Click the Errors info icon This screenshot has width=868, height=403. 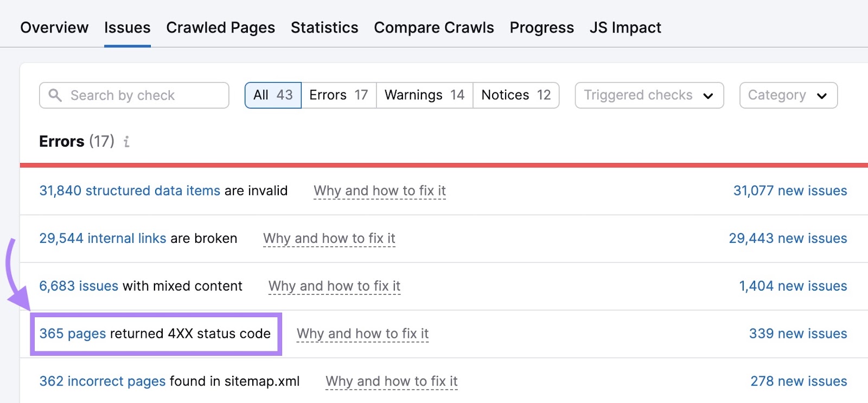(x=126, y=142)
